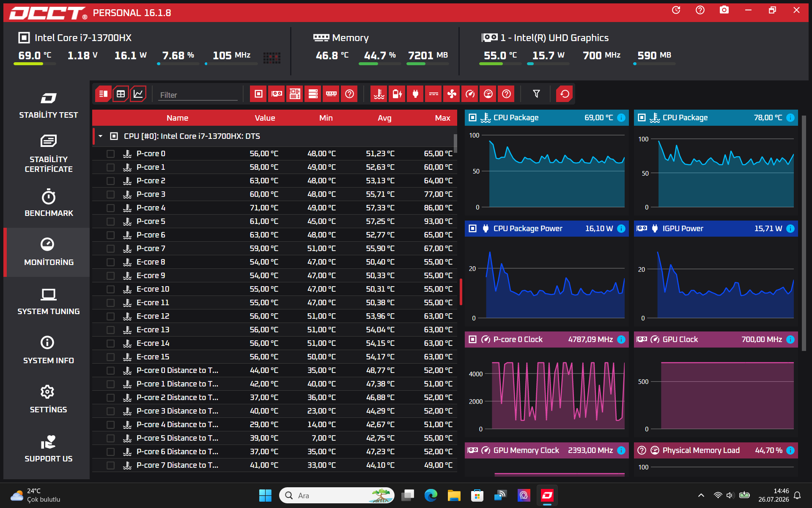The width and height of the screenshot is (812, 508).
Task: Tick the E-core 11 checkbox
Action: (111, 303)
